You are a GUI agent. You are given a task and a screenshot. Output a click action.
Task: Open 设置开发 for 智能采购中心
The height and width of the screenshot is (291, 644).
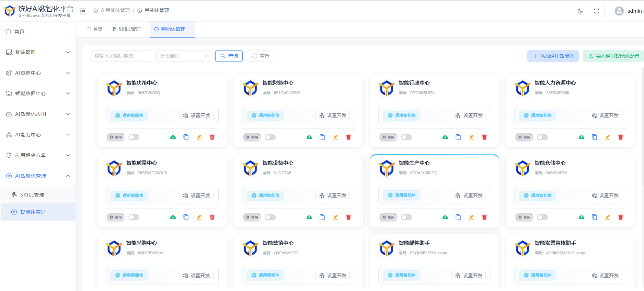196,276
